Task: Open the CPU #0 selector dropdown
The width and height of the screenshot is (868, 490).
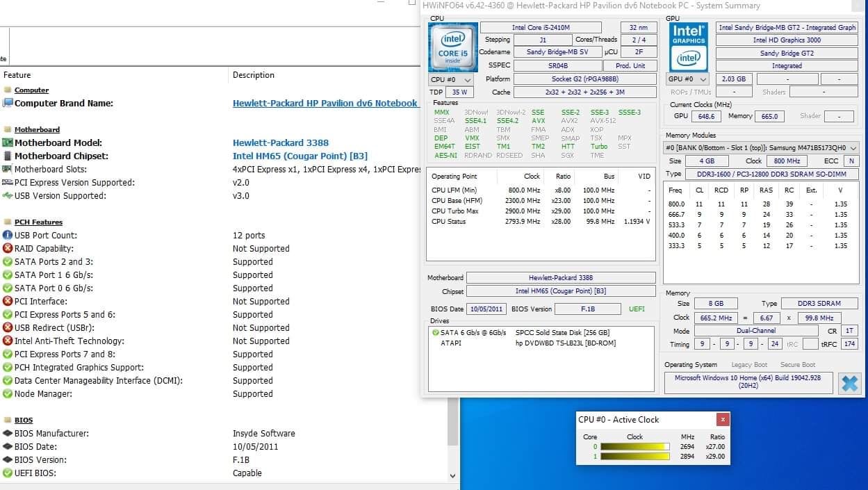Action: (x=451, y=80)
